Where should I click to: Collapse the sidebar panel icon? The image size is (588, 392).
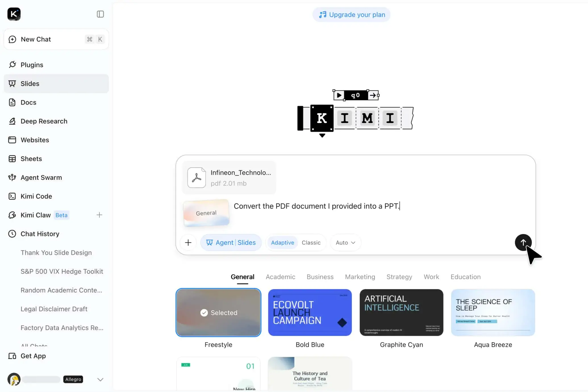100,14
